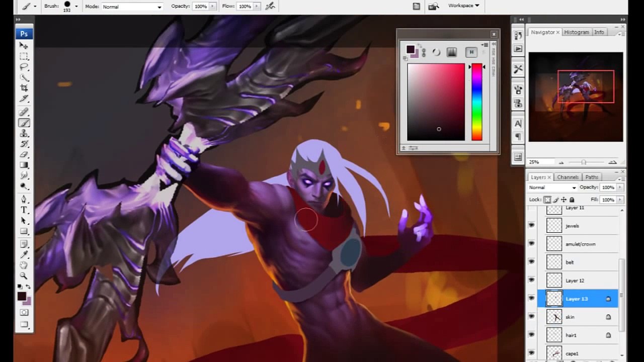Hide the belt layer

(531, 262)
